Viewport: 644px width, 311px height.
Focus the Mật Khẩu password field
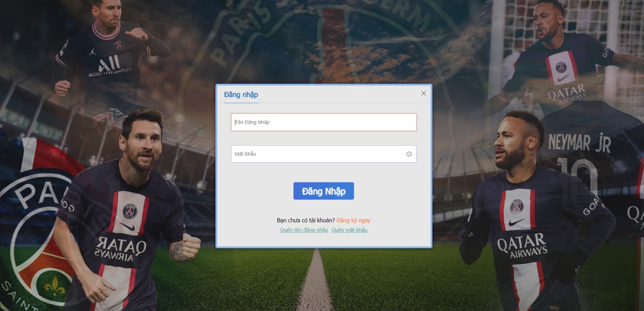324,154
